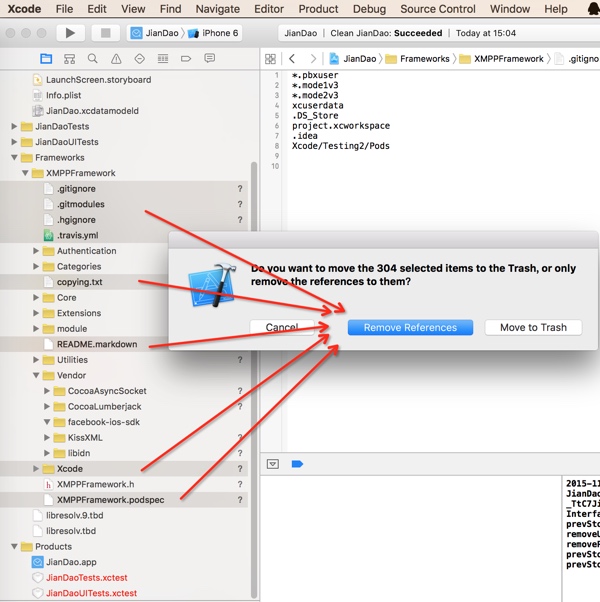Select JianDaoTests.xctest product

(86, 578)
